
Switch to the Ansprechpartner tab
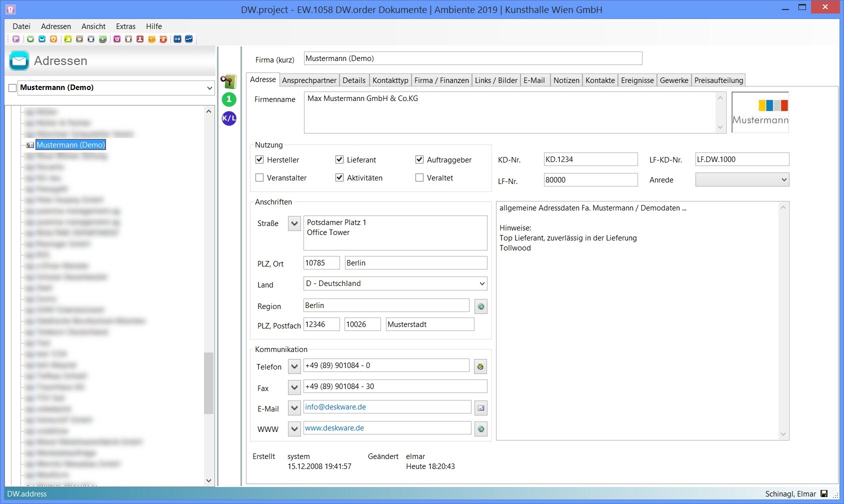(x=309, y=80)
